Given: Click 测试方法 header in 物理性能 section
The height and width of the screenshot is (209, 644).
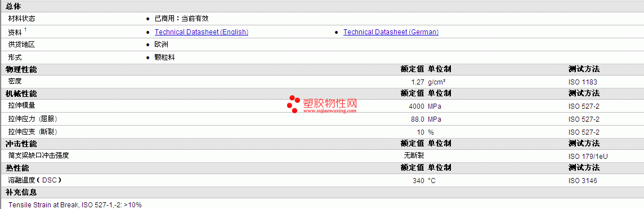Looking at the screenshot, I should pyautogui.click(x=584, y=69).
